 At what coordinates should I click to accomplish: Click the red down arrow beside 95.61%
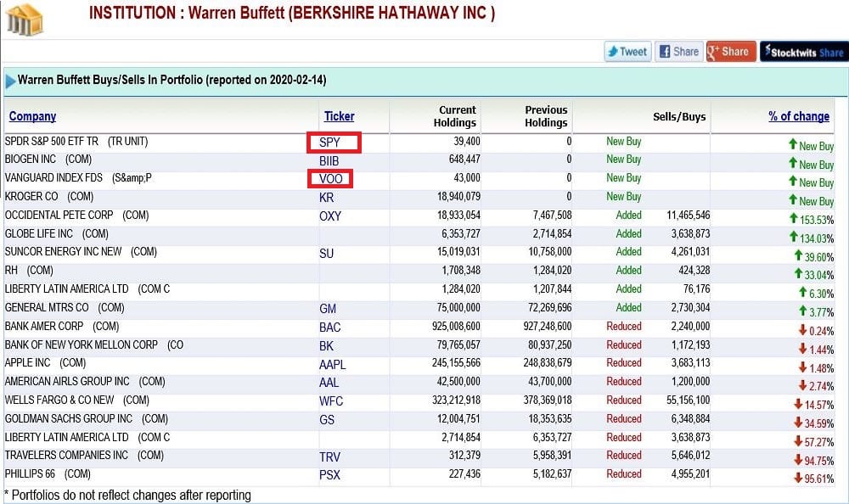click(798, 478)
